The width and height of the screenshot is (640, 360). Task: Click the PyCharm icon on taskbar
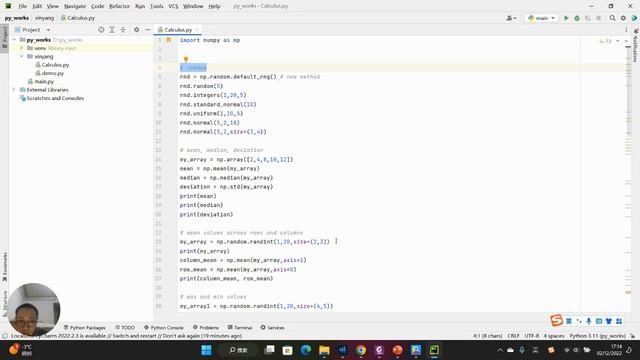point(434,350)
